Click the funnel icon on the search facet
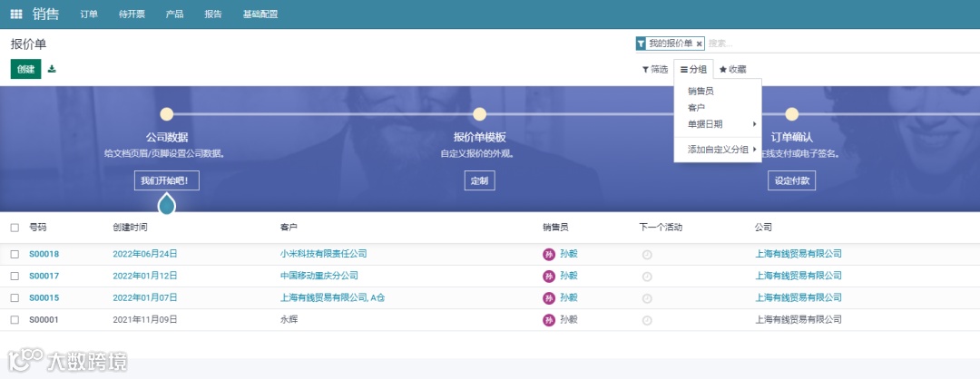Image resolution: width=980 pixels, height=379 pixels. [x=641, y=44]
